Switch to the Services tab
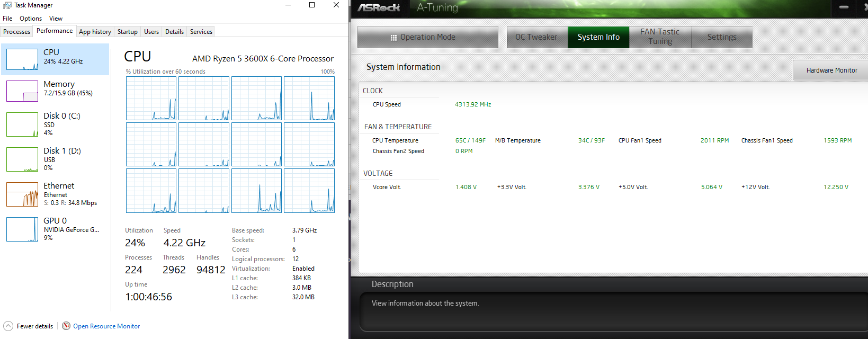The width and height of the screenshot is (868, 339). pyautogui.click(x=201, y=32)
